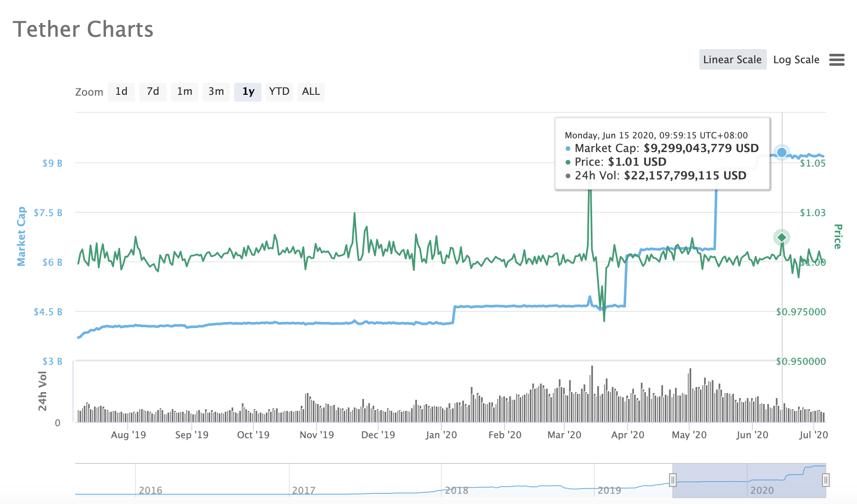The width and height of the screenshot is (857, 504).
Task: Click the $6 B market cap axis label
Action: pos(52,262)
